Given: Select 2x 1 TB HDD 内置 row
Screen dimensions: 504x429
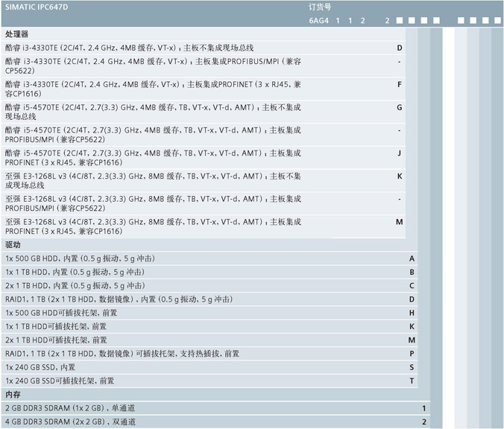Looking at the screenshot, I should [x=75, y=285].
